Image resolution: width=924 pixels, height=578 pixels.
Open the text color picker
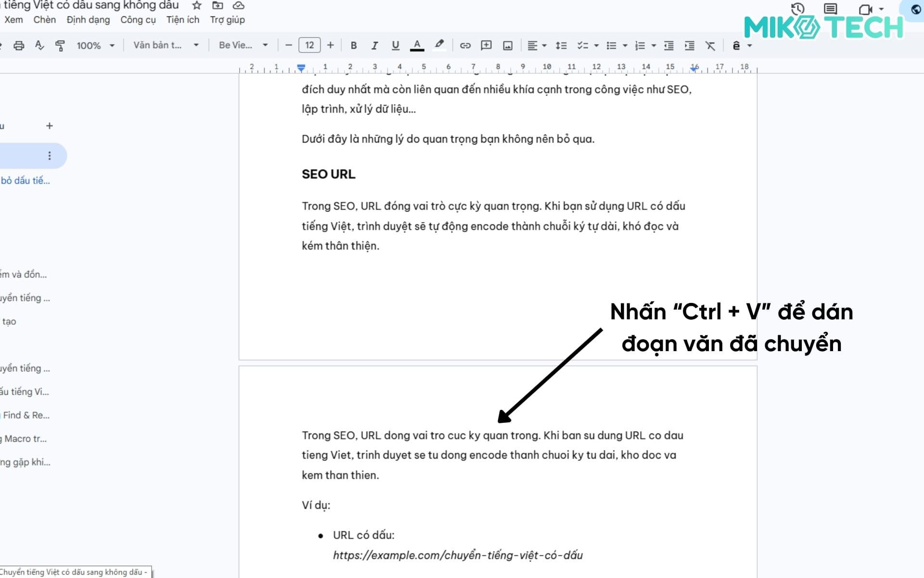pos(417,45)
